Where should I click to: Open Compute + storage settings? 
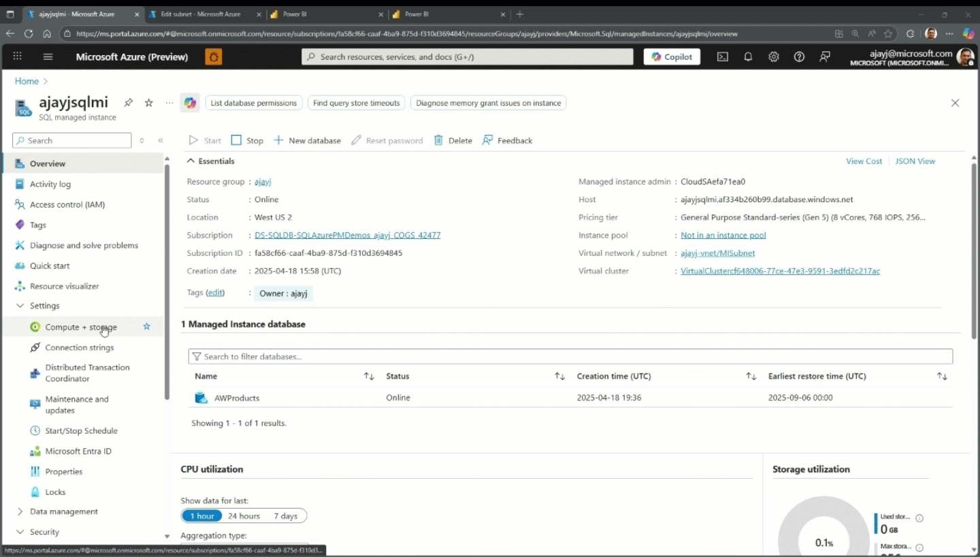[x=81, y=327]
